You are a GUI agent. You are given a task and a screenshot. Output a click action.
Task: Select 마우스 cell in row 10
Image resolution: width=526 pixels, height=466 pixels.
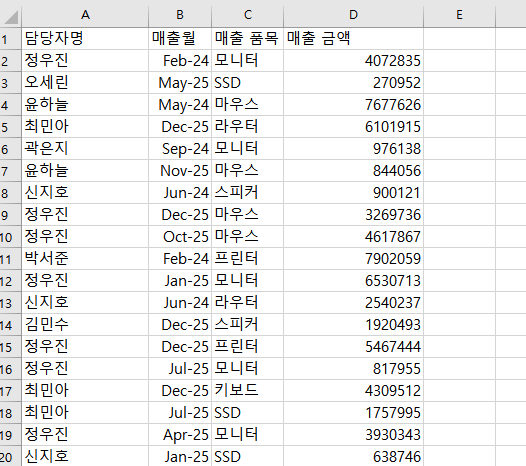click(x=248, y=237)
